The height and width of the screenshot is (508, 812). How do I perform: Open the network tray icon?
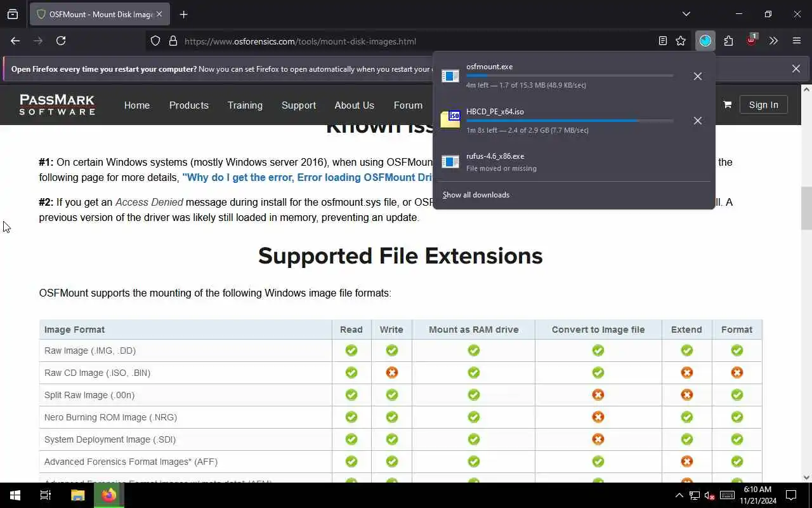[x=695, y=495]
